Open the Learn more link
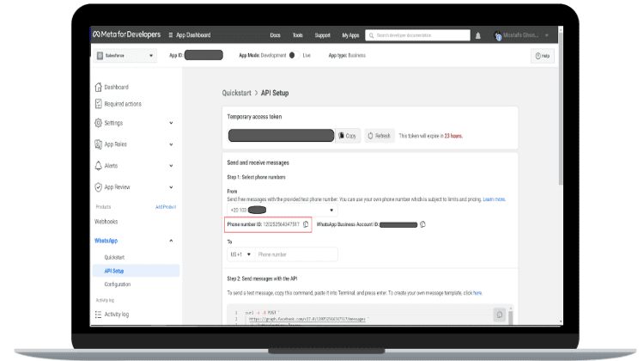This screenshot has width=644, height=361. 494,199
